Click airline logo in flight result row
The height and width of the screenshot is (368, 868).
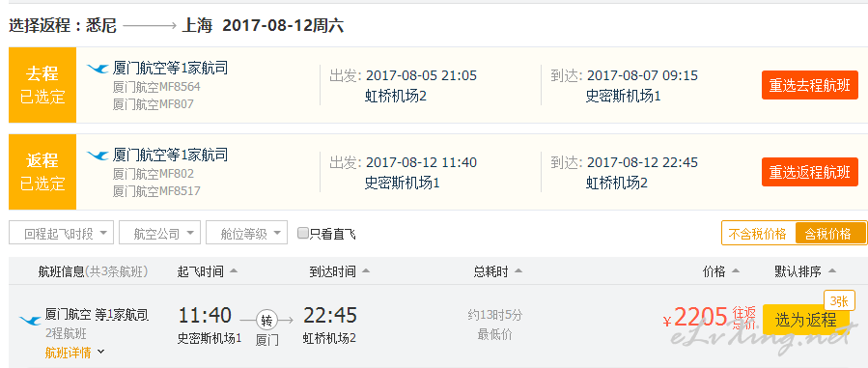point(31,321)
